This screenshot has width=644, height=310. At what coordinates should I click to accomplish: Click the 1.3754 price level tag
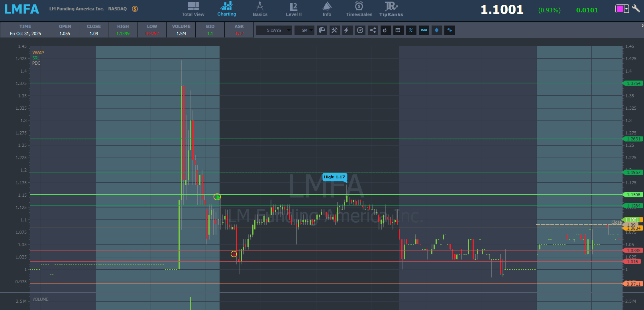tap(633, 83)
